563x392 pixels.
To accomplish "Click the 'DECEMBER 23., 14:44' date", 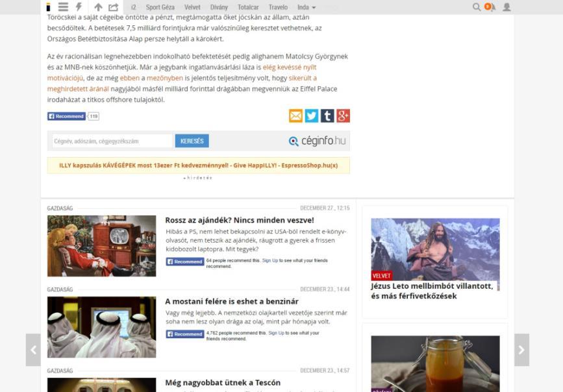I will [325, 289].
